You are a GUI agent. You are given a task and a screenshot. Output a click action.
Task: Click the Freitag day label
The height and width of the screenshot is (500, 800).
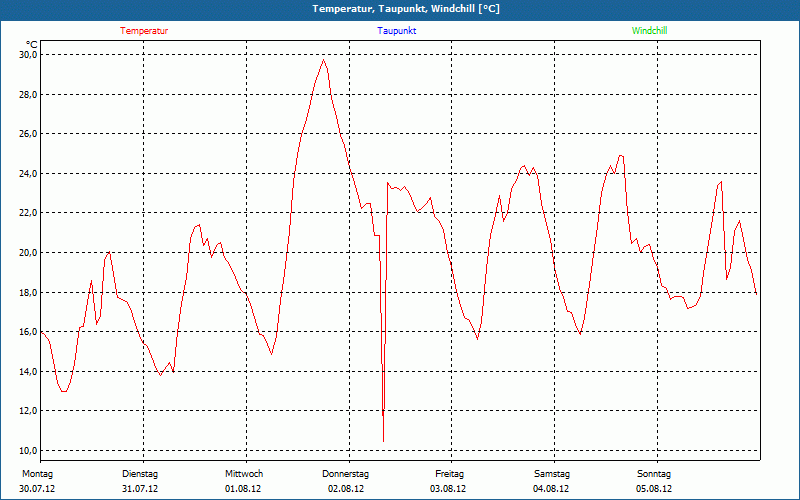click(x=449, y=474)
